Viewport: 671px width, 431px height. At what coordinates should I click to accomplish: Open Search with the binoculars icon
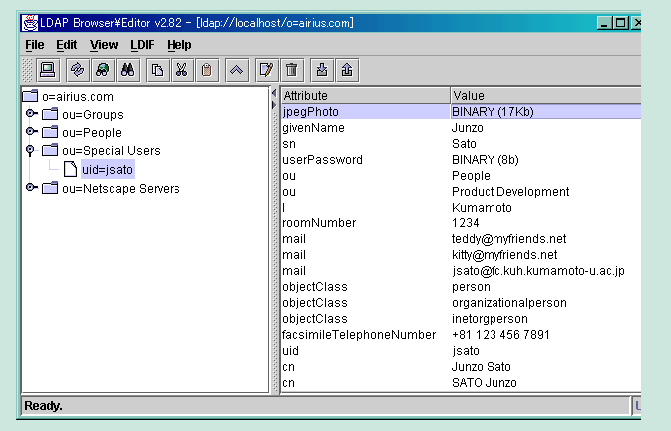coord(128,70)
